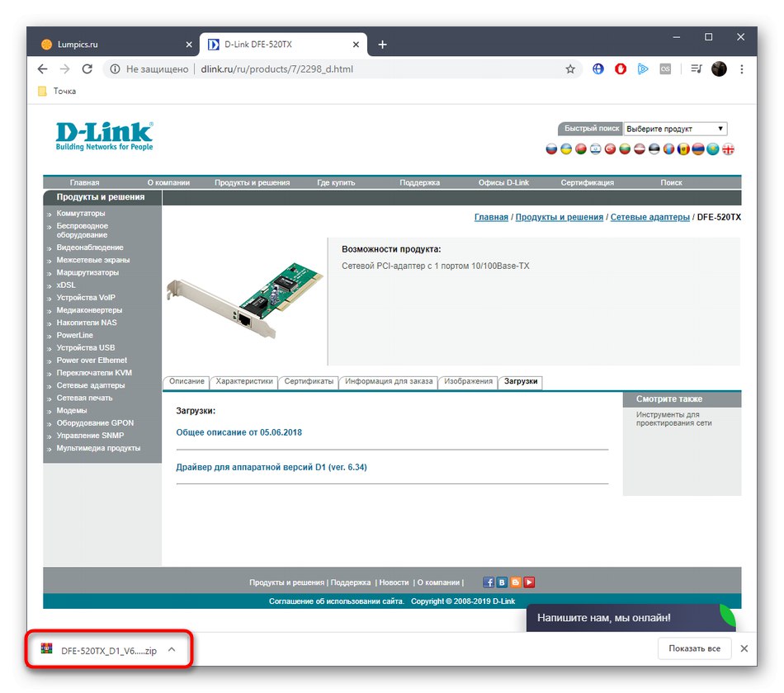Viewport: 784px width, 693px height.
Task: Open the blue globe extension icon
Action: pyautogui.click(x=598, y=69)
